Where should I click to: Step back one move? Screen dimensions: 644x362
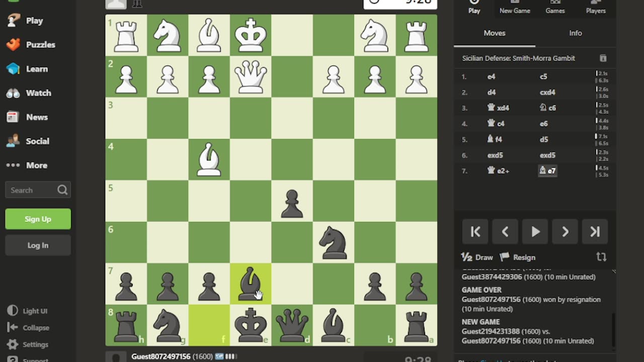(x=505, y=232)
